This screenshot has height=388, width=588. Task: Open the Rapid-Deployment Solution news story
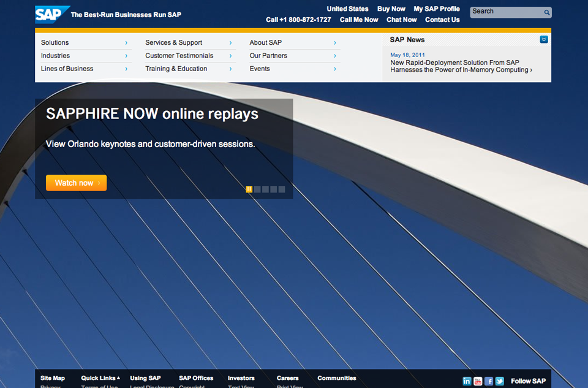pos(461,66)
